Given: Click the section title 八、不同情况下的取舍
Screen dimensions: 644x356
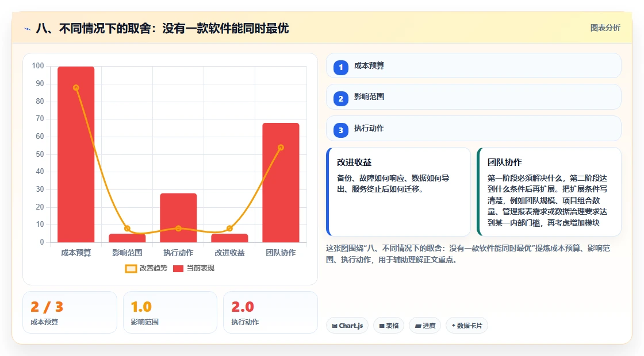Looking at the screenshot, I should [163, 28].
